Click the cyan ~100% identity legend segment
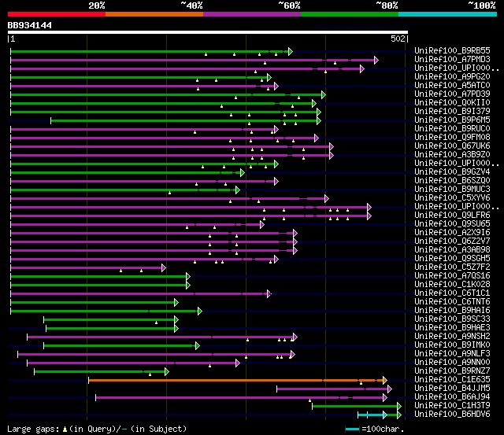This screenshot has width=504, height=435. (447, 14)
